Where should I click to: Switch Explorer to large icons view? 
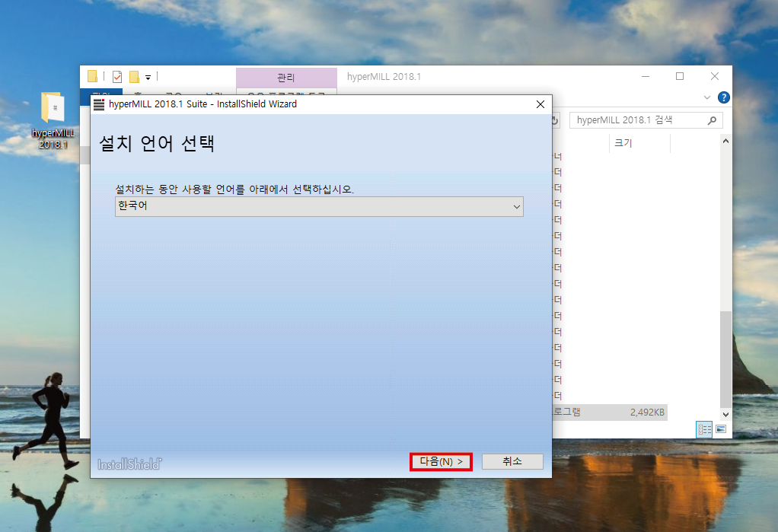pos(721,429)
